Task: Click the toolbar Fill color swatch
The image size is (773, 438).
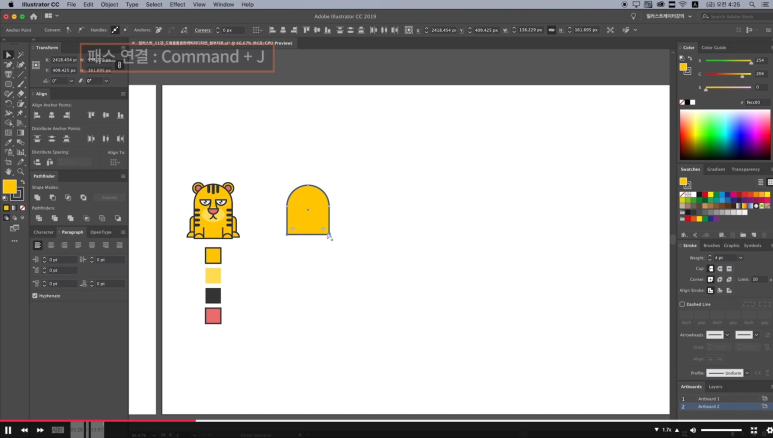Action: [9, 186]
